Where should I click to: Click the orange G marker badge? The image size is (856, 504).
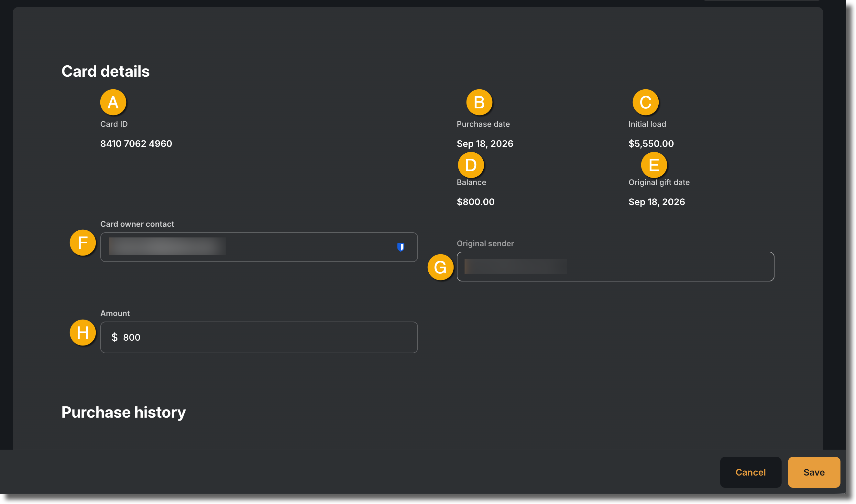pos(440,267)
